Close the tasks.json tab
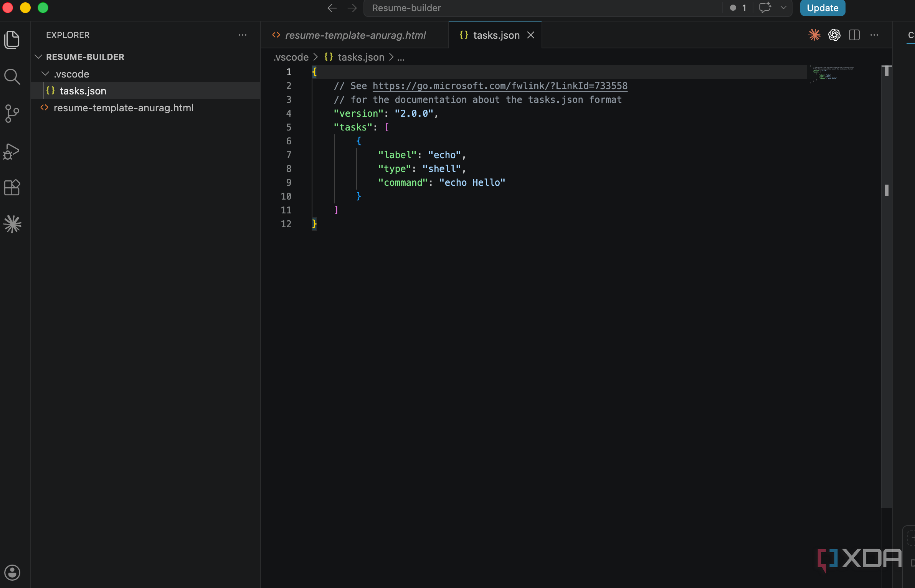Screen dimensions: 915x588 [530, 35]
